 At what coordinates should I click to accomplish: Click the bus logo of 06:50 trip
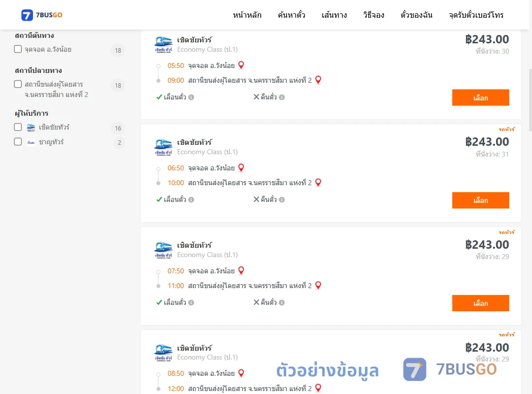(164, 147)
